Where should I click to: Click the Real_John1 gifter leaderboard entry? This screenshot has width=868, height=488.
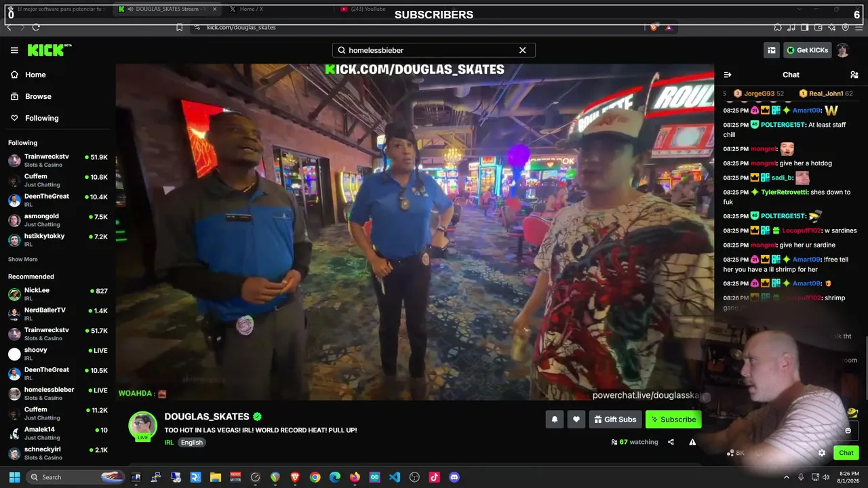point(826,94)
